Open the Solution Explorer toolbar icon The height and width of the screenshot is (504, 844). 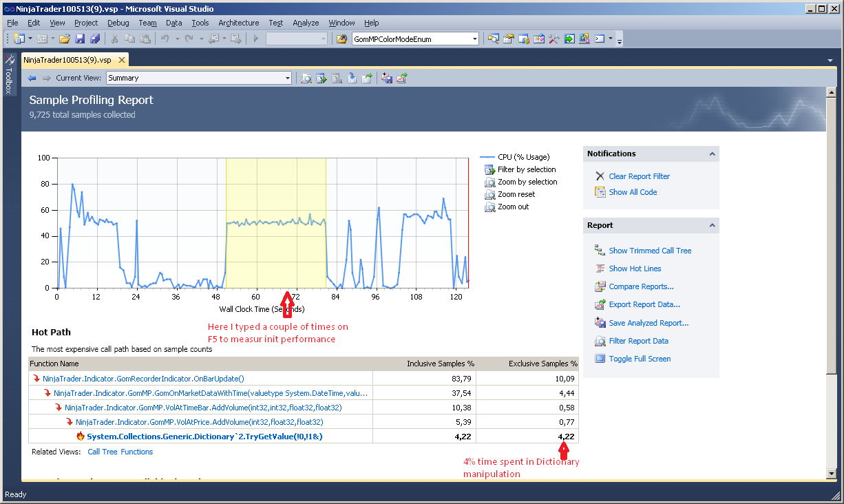coord(494,39)
